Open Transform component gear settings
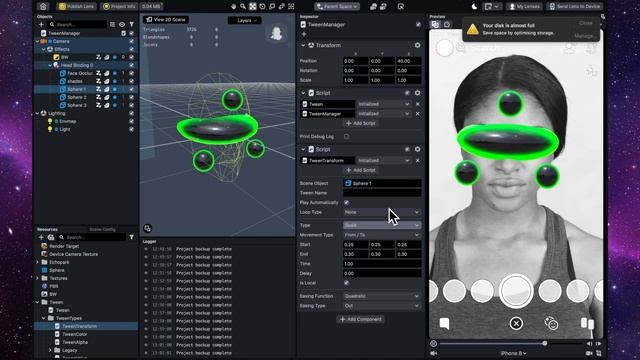640x360 pixels. point(417,45)
